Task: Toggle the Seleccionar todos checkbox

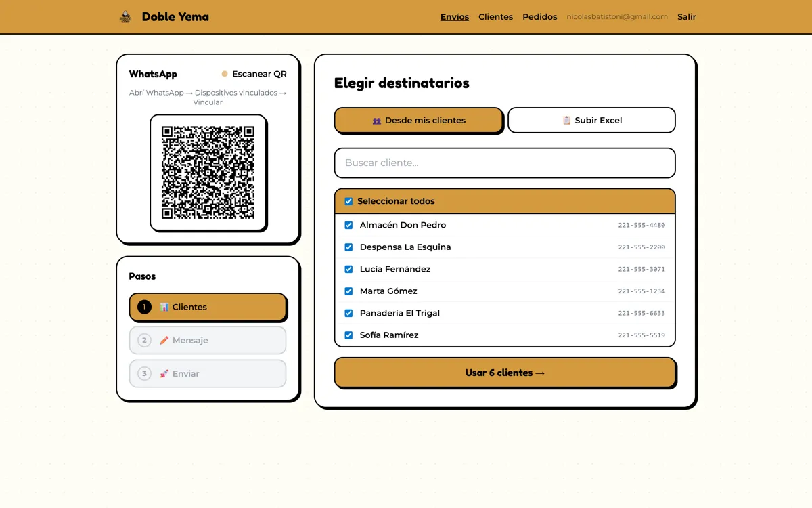Action: point(348,201)
